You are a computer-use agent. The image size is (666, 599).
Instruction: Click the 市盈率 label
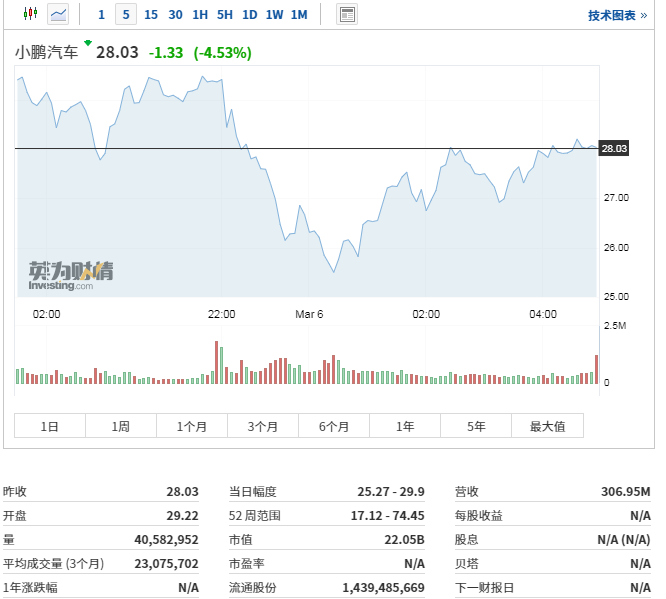[247, 564]
